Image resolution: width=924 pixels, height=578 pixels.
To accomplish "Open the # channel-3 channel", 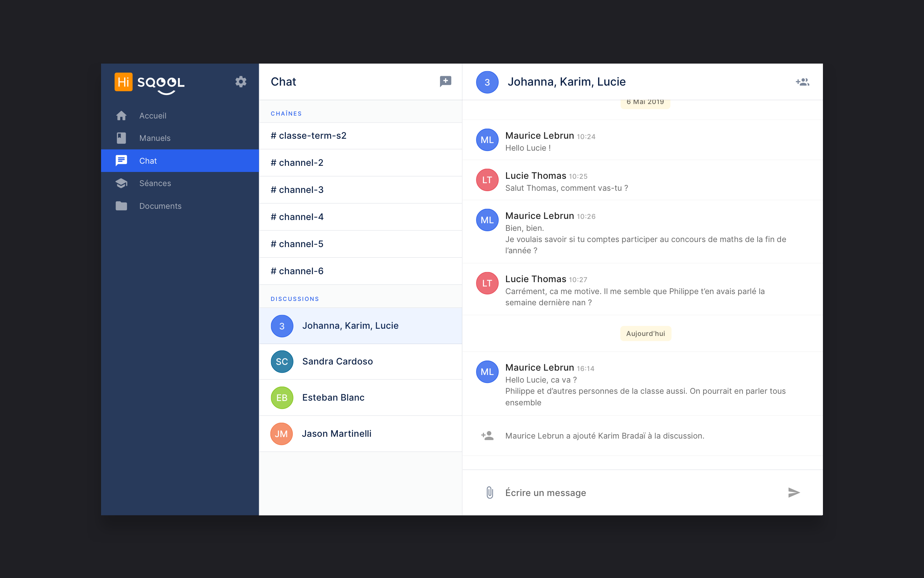I will (x=361, y=190).
